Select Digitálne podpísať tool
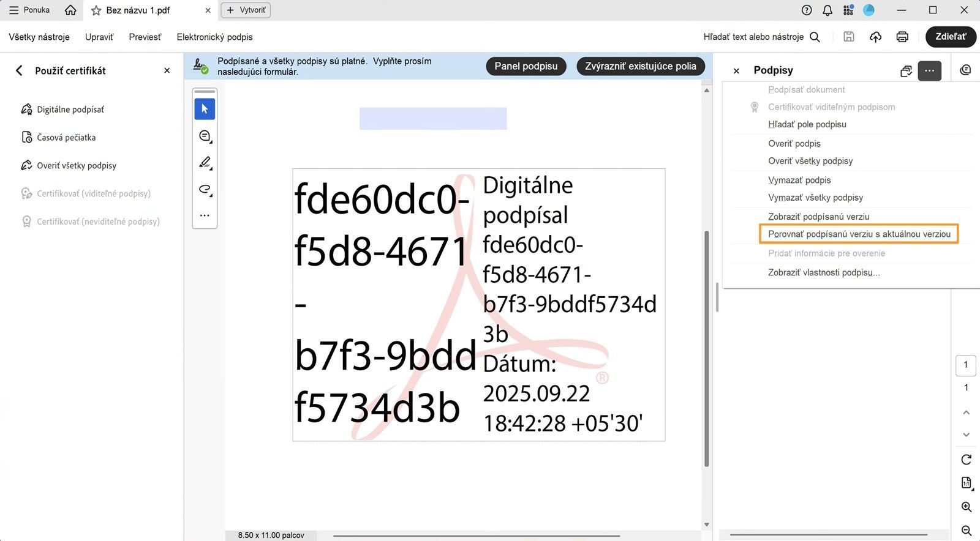 point(62,110)
